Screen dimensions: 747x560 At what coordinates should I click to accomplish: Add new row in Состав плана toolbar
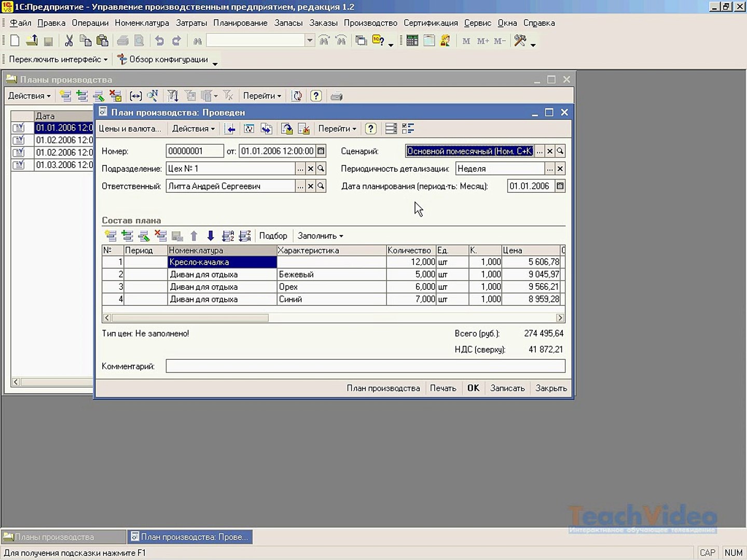coord(110,236)
